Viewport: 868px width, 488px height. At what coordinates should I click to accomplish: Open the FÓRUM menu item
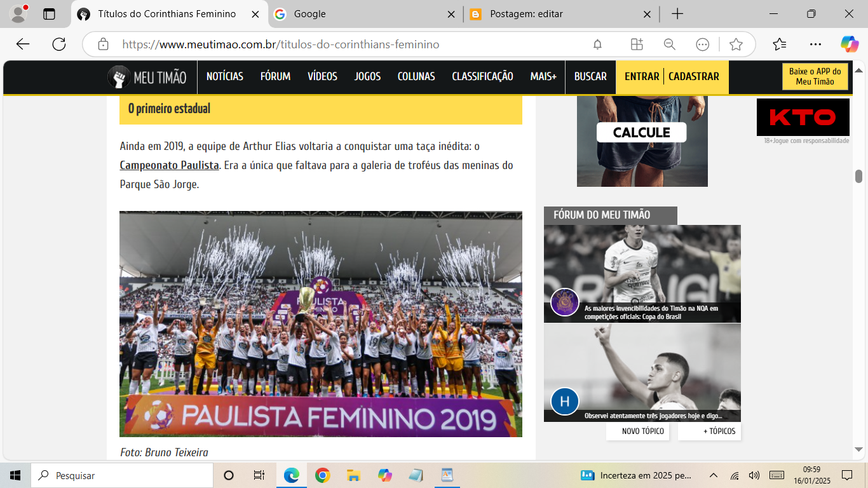[275, 76]
